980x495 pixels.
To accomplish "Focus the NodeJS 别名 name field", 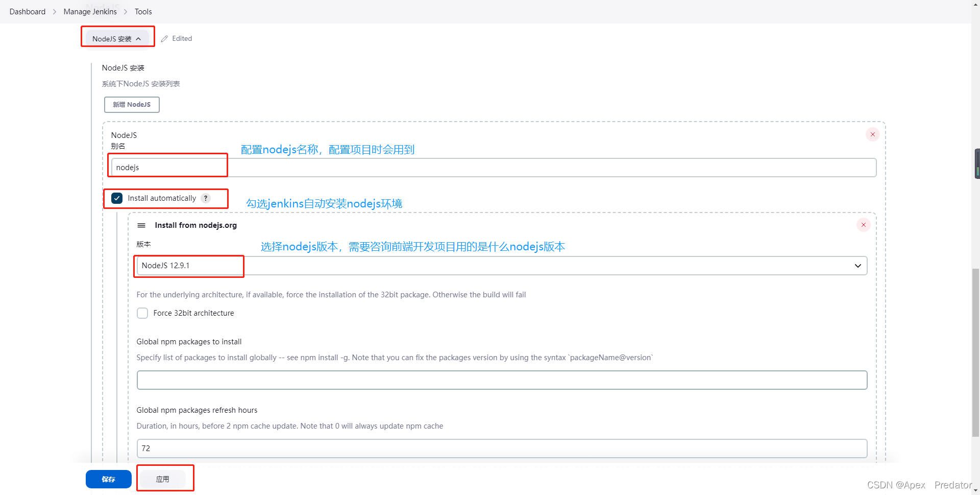I will pos(494,168).
